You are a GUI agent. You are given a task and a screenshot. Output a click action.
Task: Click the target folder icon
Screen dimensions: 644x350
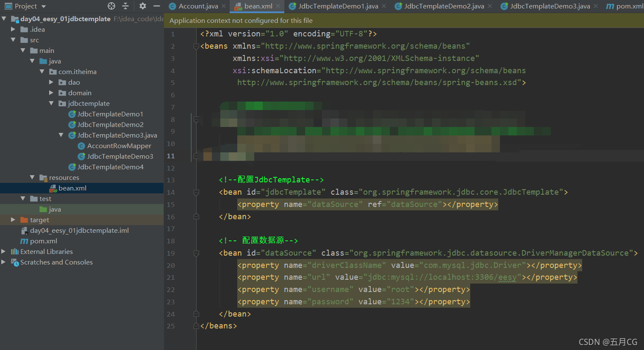pos(24,220)
